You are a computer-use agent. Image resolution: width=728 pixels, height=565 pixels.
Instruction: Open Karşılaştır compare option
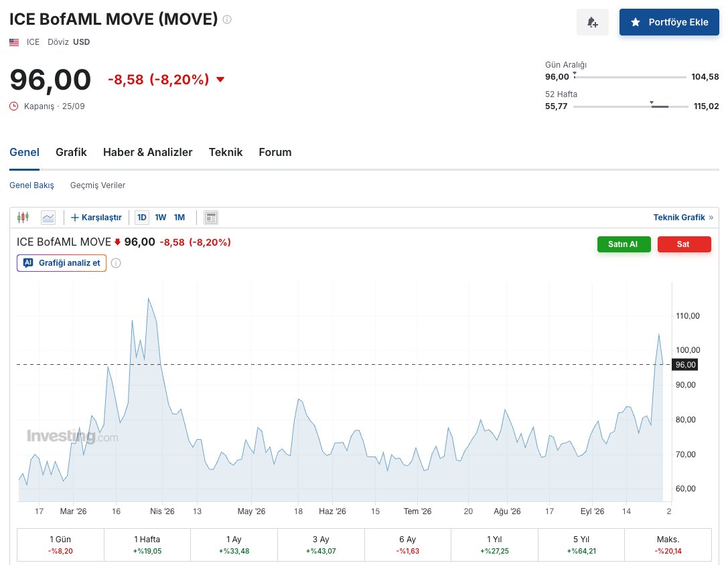(96, 218)
